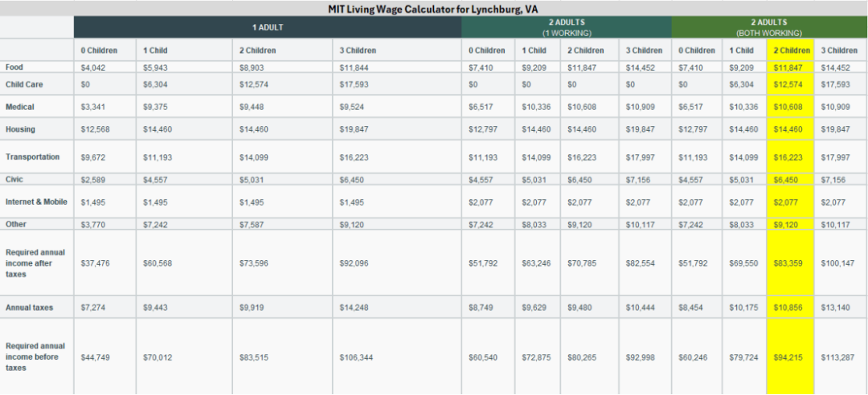This screenshot has width=868, height=395.
Task: Click the MIT Living Wage Calculator title
Action: 433,9
